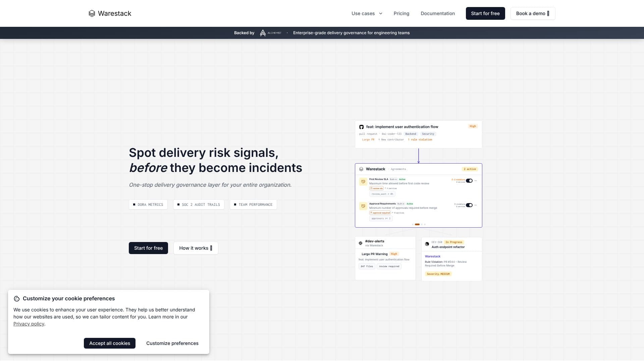Open the Documentation page

click(438, 13)
